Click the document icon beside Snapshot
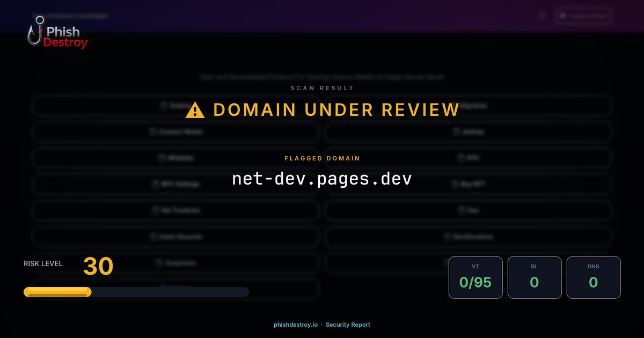644x338 pixels. pos(158,263)
